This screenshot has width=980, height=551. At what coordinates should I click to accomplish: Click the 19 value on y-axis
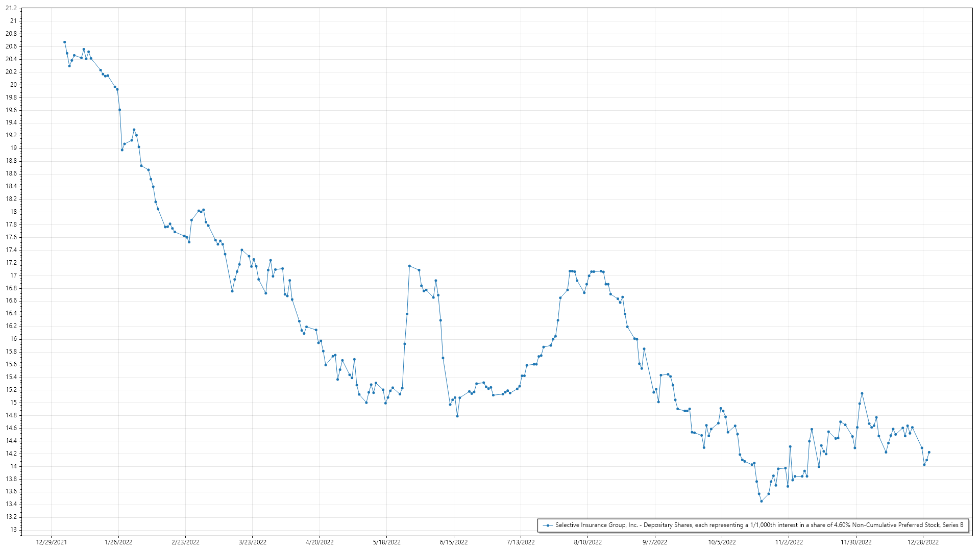[x=14, y=148]
